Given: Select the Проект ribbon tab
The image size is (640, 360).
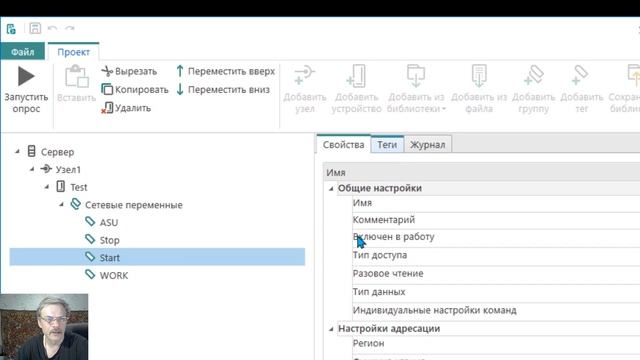Looking at the screenshot, I should coord(73,52).
